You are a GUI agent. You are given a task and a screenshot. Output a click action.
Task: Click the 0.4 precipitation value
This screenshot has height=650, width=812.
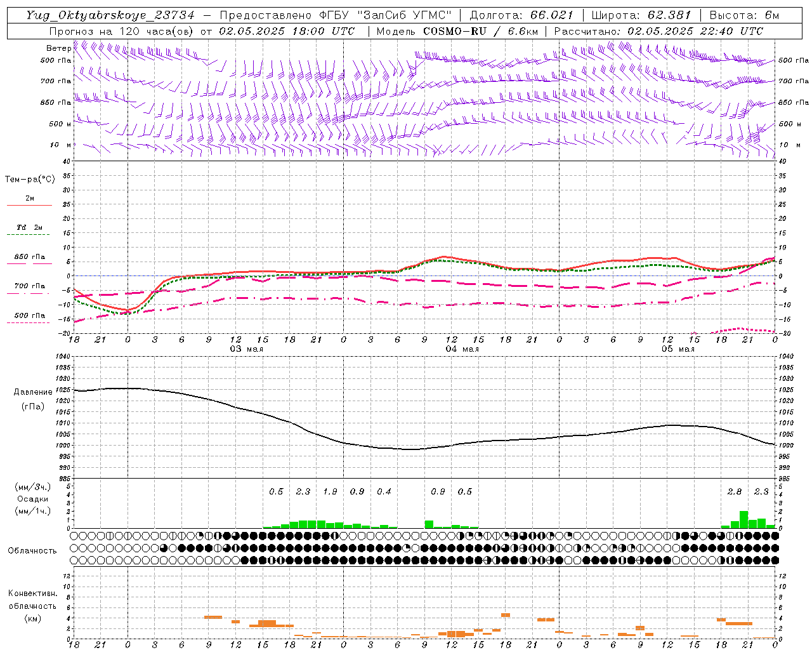384,491
